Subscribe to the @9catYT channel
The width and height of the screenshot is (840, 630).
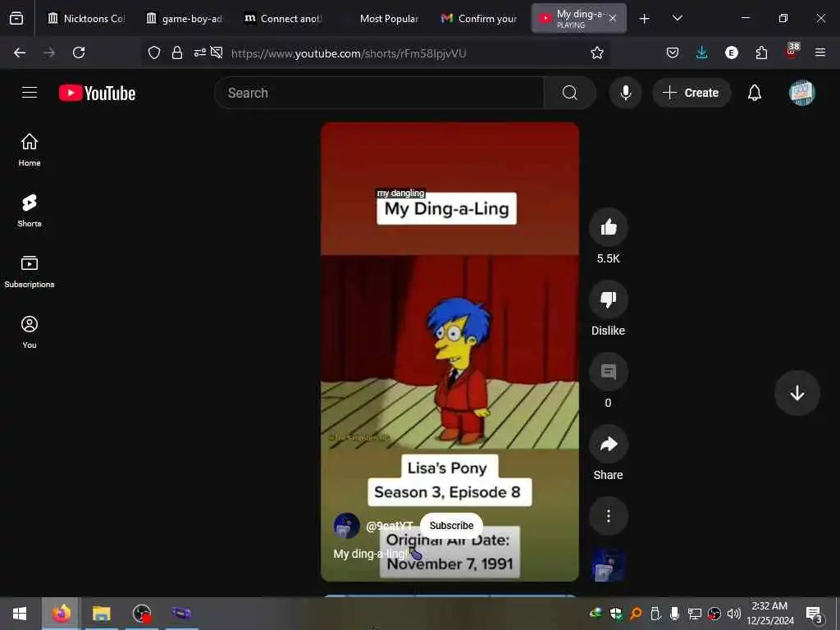(x=451, y=526)
